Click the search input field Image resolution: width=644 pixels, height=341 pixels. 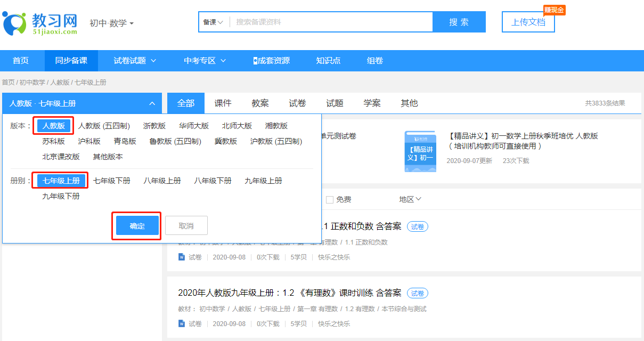(x=330, y=22)
